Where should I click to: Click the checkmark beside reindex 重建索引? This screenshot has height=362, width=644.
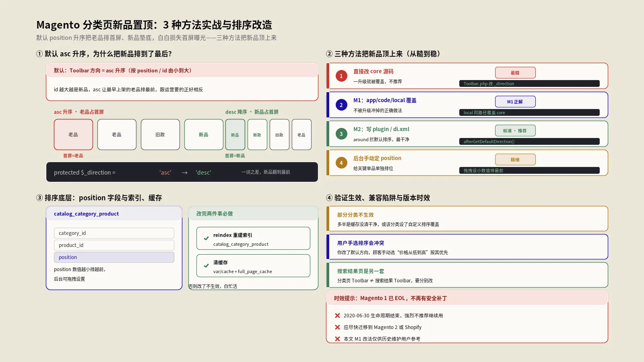(x=206, y=238)
